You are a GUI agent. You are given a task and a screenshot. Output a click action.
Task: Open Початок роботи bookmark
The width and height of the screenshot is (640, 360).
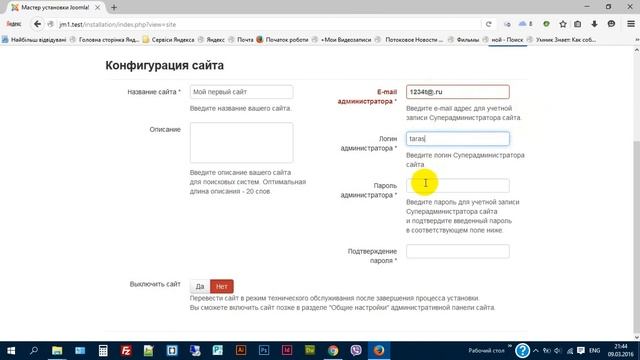click(282, 40)
